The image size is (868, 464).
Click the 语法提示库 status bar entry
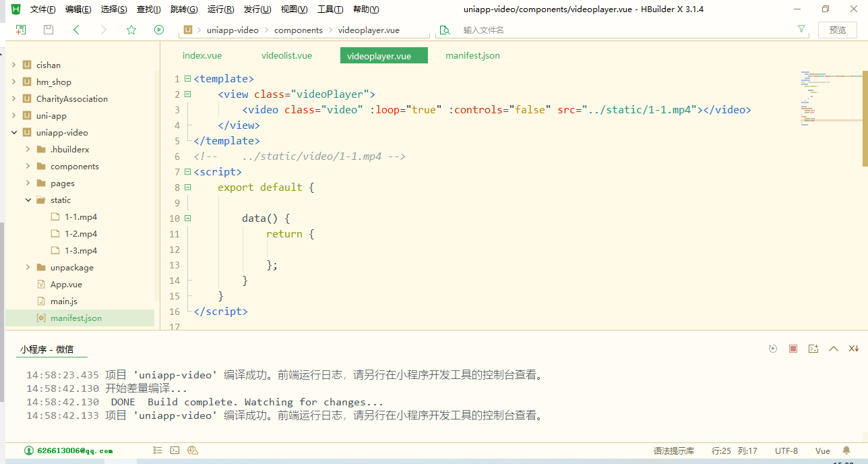click(674, 451)
